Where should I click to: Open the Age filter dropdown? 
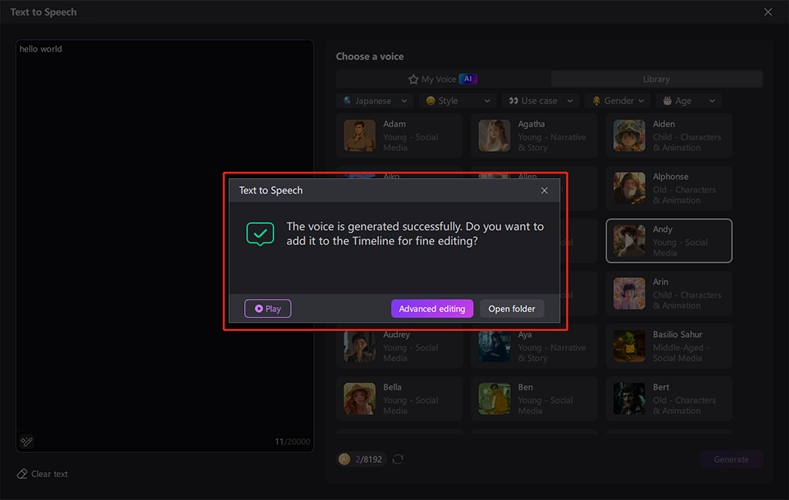tap(689, 101)
